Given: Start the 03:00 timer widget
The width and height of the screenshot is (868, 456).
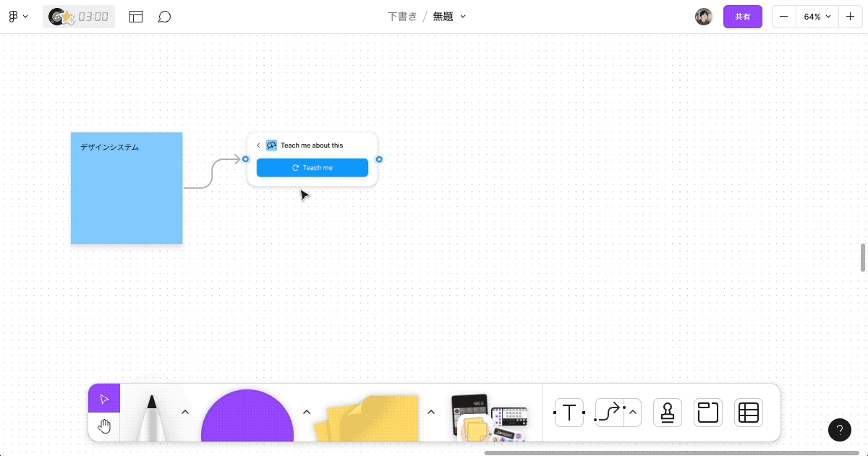Looking at the screenshot, I should click(78, 16).
